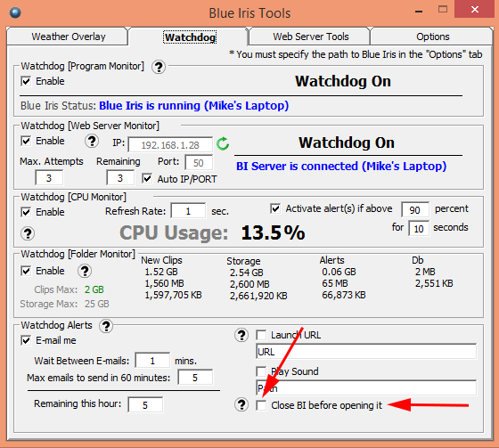Toggle Folder Monitor Enable checkbox
Screen dimensions: 499x448
click(26, 271)
